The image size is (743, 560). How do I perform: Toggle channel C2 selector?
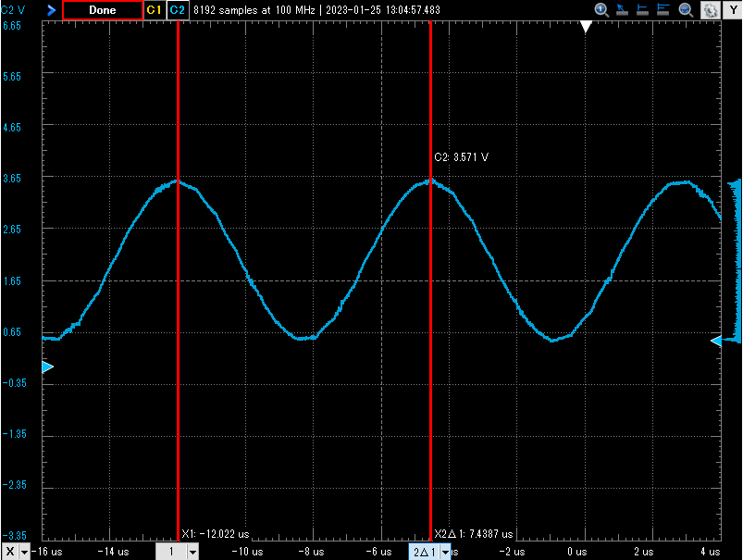(x=178, y=10)
